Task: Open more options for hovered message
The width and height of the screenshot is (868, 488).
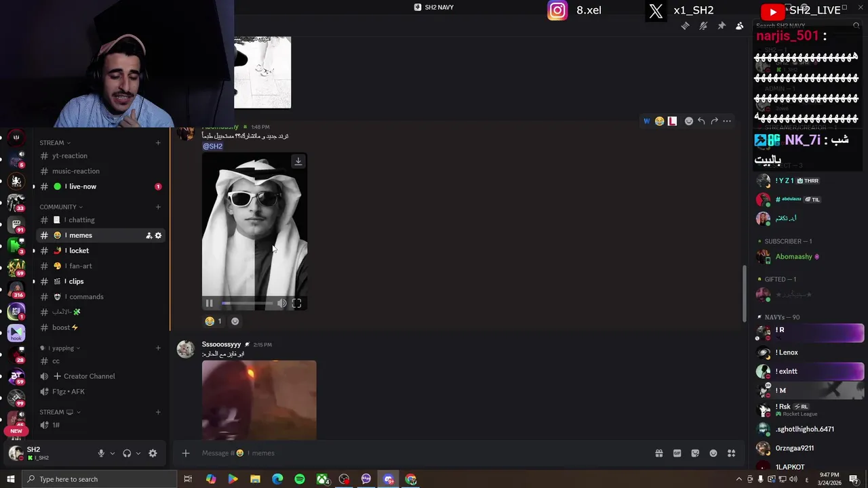Action: [x=727, y=121]
